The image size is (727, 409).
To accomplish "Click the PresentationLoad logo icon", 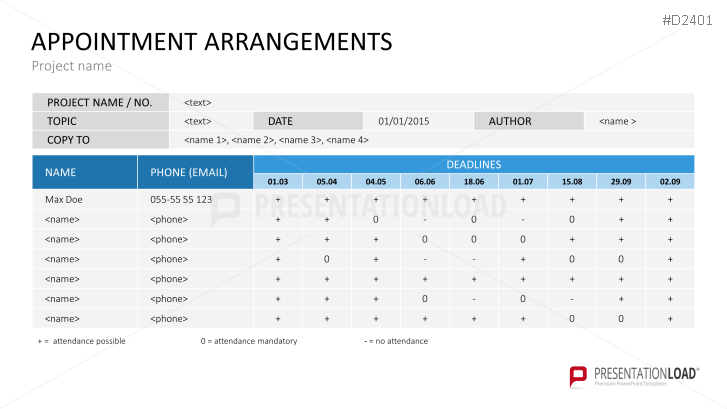I will pyautogui.click(x=578, y=377).
